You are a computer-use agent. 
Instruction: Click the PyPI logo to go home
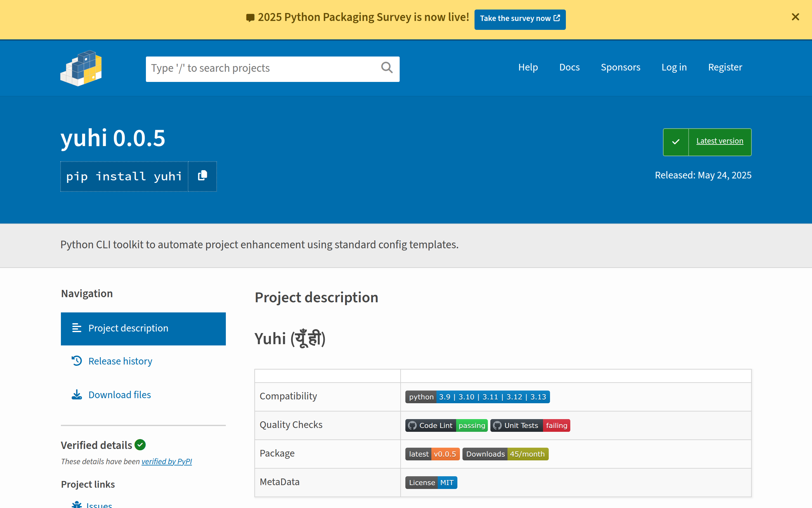81,68
